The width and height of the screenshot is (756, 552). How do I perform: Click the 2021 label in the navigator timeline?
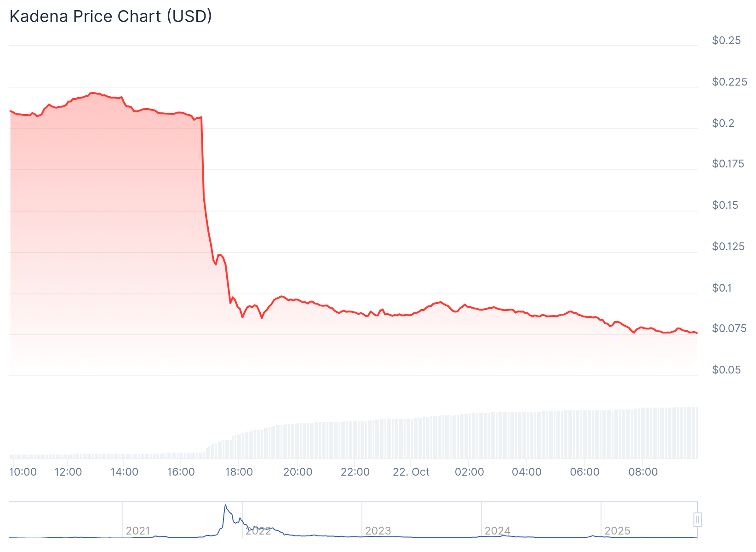[138, 531]
